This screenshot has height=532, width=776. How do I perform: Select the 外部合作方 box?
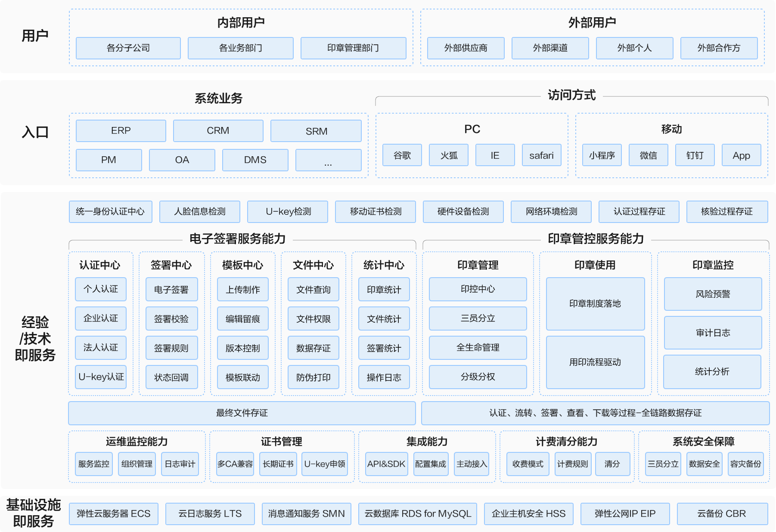[719, 48]
